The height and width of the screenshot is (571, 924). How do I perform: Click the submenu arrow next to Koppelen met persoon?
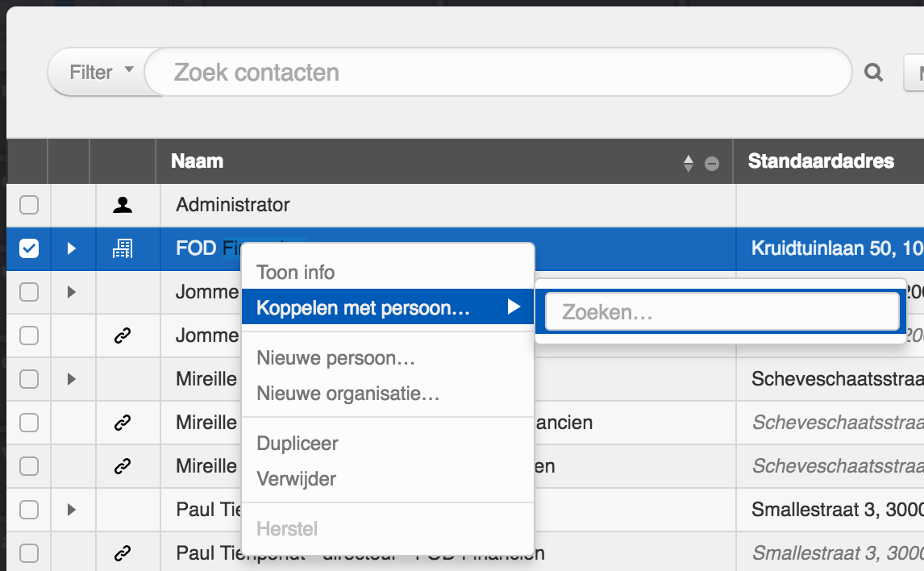tap(513, 307)
